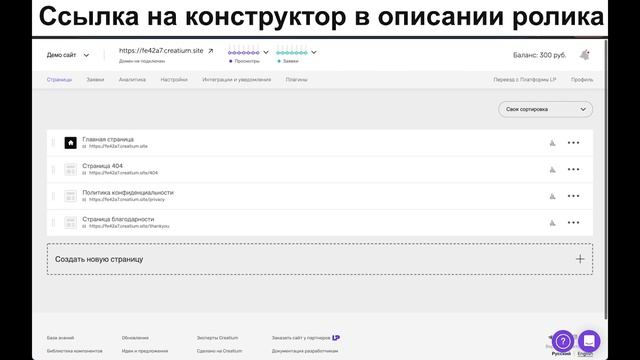Expand the Просмотры chart chevron

click(266, 52)
